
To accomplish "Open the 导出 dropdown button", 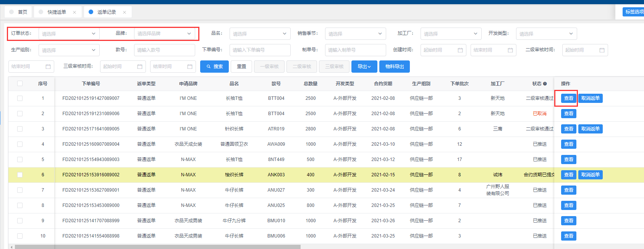I will (x=364, y=67).
